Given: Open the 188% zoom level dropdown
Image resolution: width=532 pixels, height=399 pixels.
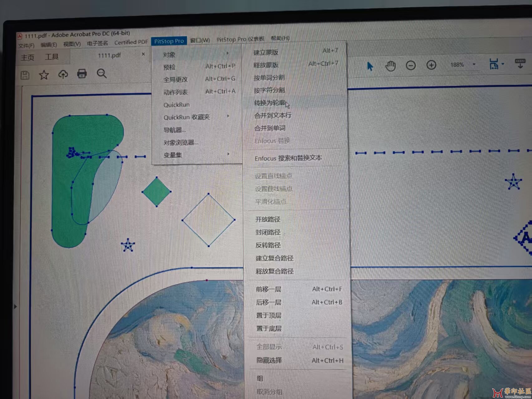Looking at the screenshot, I should pos(474,65).
